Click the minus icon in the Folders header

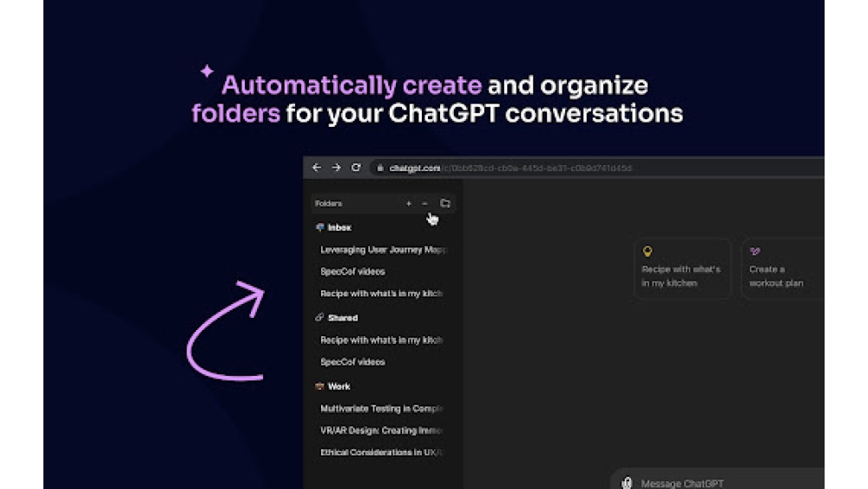[x=424, y=204]
